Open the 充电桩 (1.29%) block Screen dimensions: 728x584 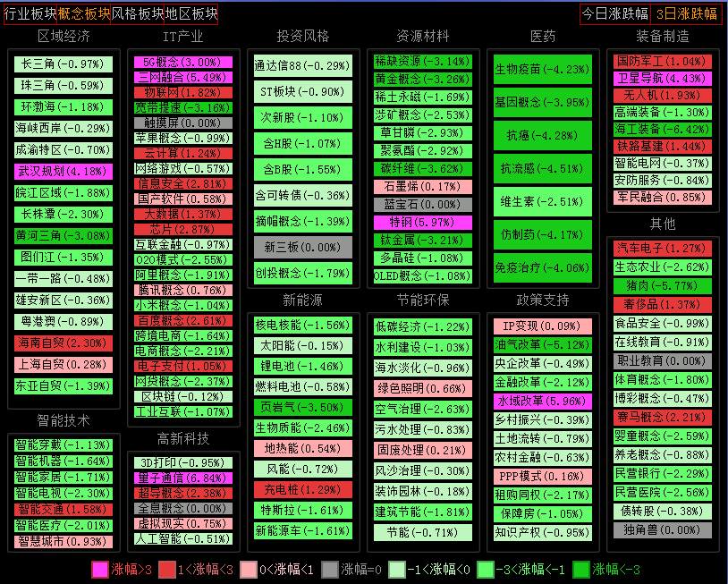303,490
